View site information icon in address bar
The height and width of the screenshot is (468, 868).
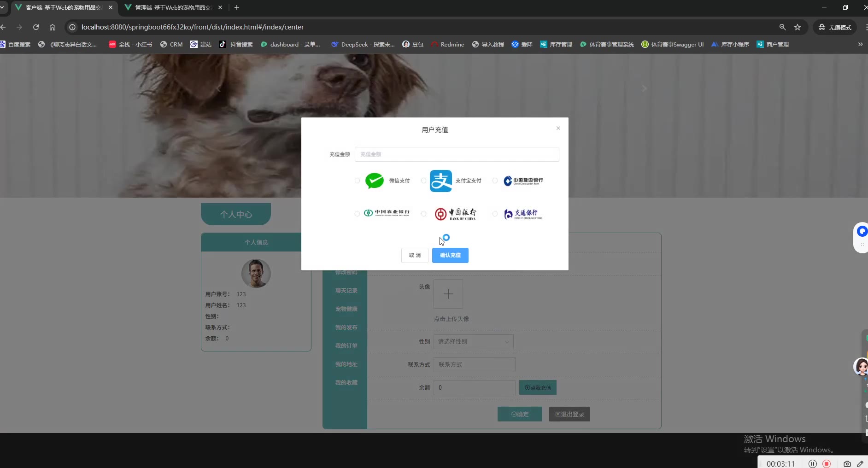click(72, 27)
